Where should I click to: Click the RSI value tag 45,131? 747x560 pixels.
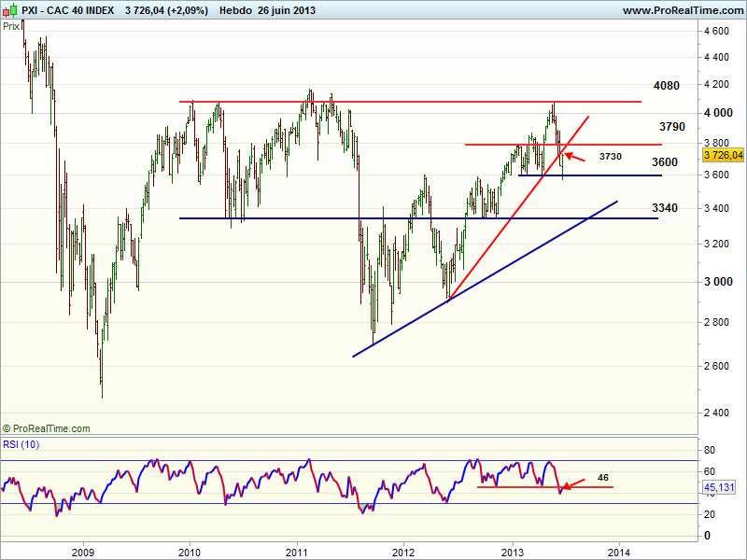click(721, 486)
